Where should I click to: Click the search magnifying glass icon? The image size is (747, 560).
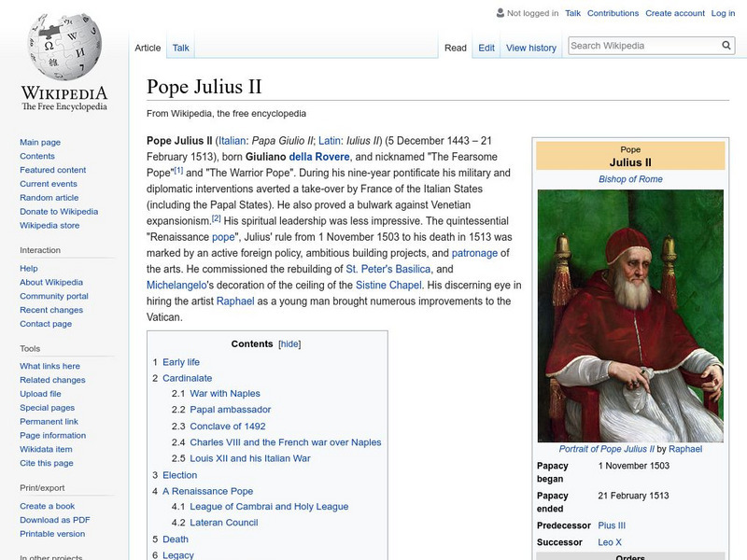click(x=726, y=44)
